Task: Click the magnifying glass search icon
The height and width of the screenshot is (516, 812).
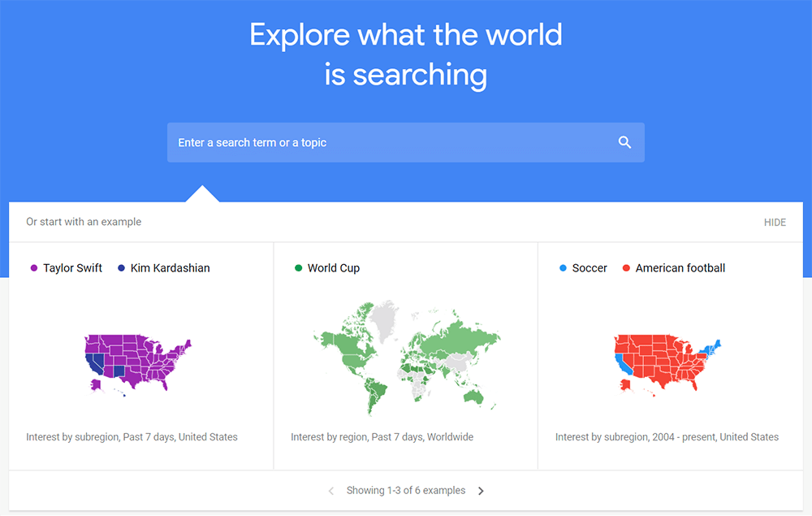Action: pos(624,142)
